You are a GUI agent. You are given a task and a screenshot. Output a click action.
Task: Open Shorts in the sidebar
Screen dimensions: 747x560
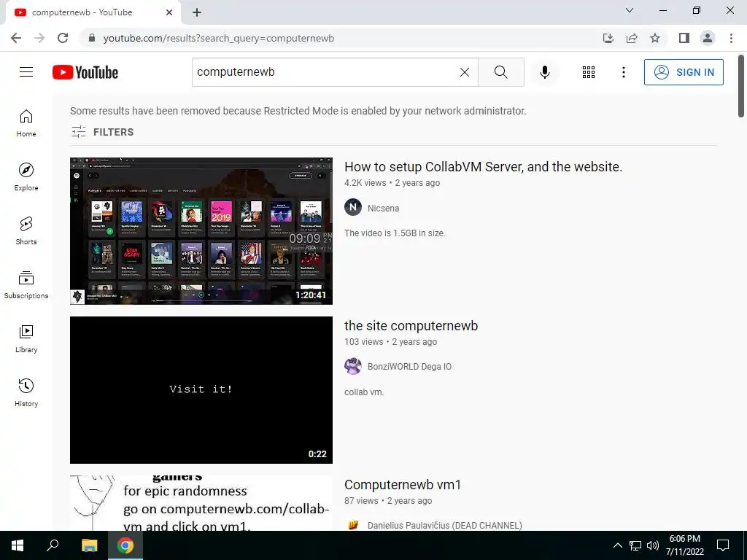point(26,231)
